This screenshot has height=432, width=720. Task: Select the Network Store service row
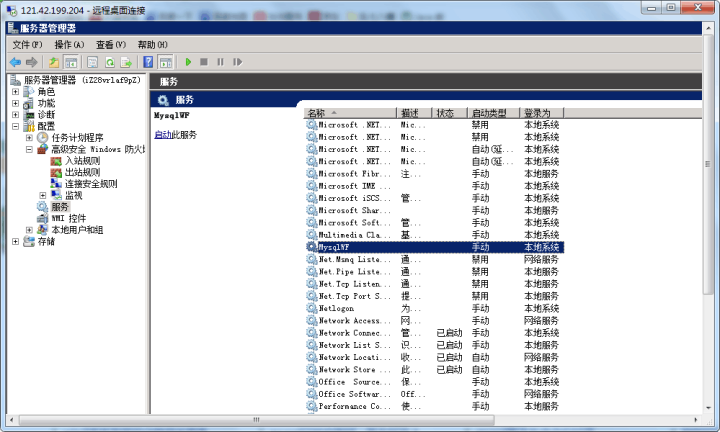pyautogui.click(x=434, y=370)
